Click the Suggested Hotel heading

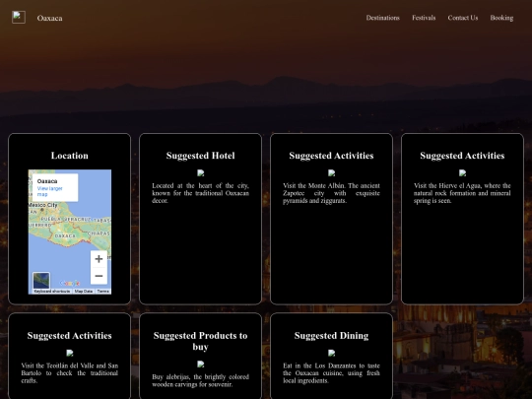point(201,156)
